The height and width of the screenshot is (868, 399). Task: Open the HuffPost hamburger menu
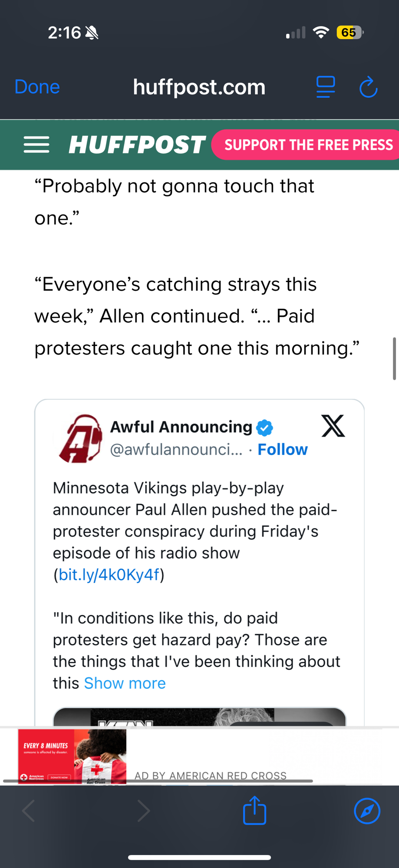click(36, 145)
